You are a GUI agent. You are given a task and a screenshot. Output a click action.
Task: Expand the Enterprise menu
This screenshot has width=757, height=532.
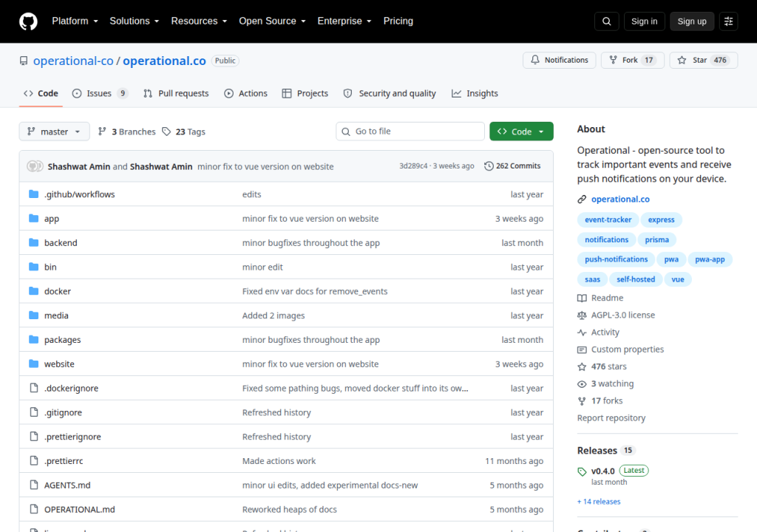coord(344,21)
